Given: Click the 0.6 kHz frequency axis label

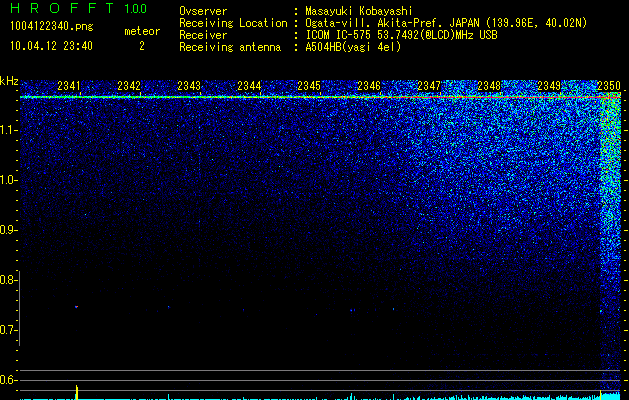Looking at the screenshot, I should tap(8, 380).
